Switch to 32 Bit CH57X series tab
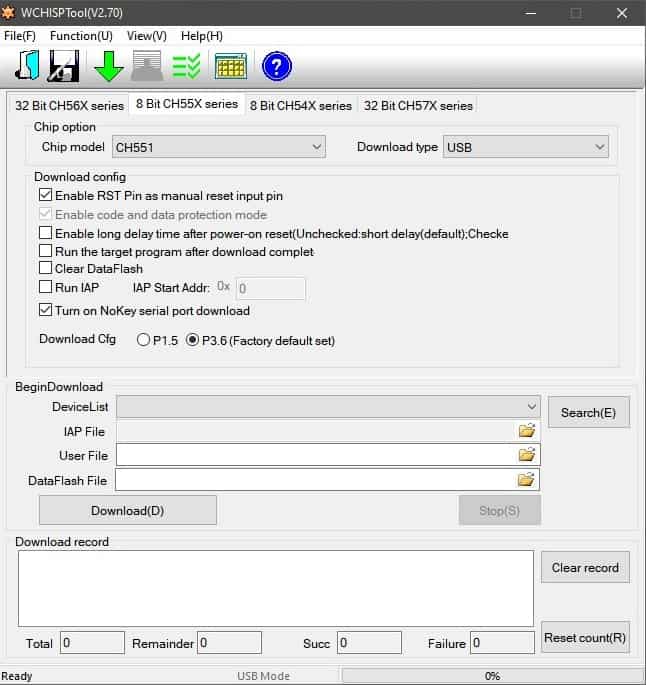646x685 pixels. coord(418,106)
